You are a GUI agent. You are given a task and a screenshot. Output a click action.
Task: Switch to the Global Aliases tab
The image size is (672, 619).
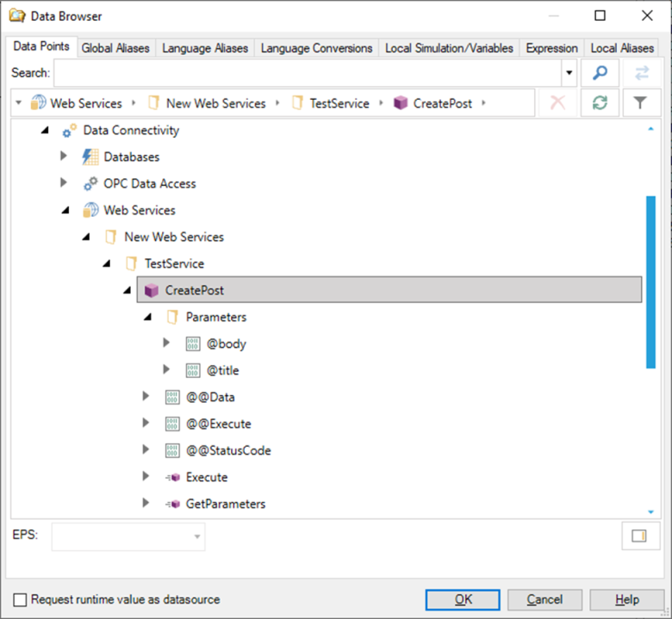point(115,48)
